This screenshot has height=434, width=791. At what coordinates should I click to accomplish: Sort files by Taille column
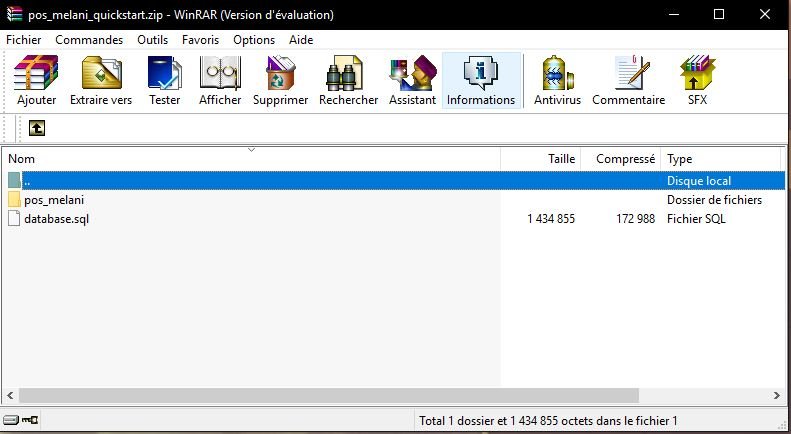pyautogui.click(x=541, y=159)
